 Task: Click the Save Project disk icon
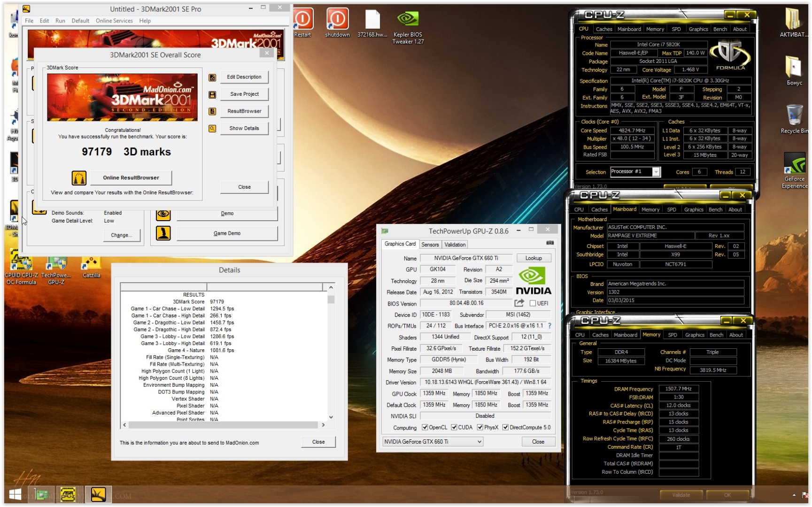(x=212, y=94)
